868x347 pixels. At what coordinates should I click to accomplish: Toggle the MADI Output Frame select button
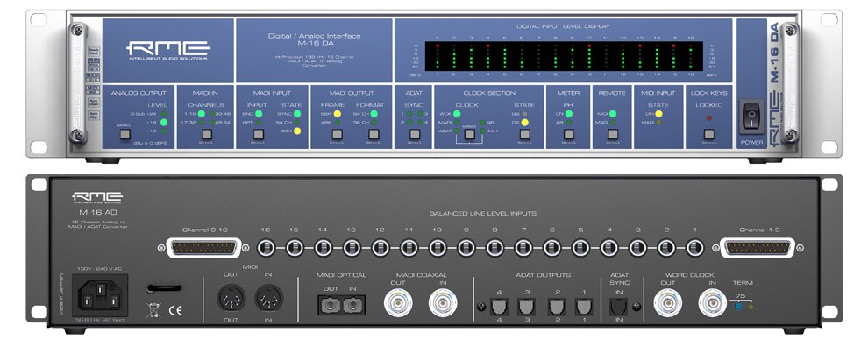pyautogui.click(x=337, y=133)
